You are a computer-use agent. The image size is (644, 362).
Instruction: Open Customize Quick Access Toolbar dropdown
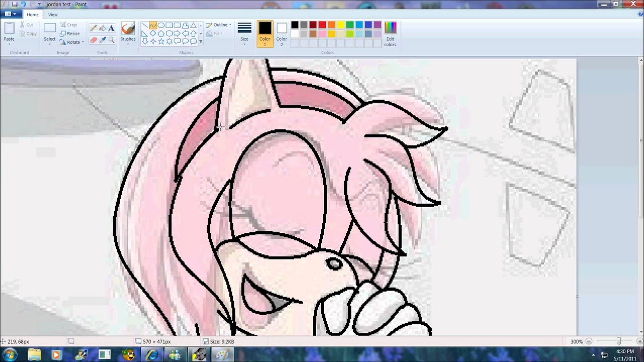click(39, 4)
